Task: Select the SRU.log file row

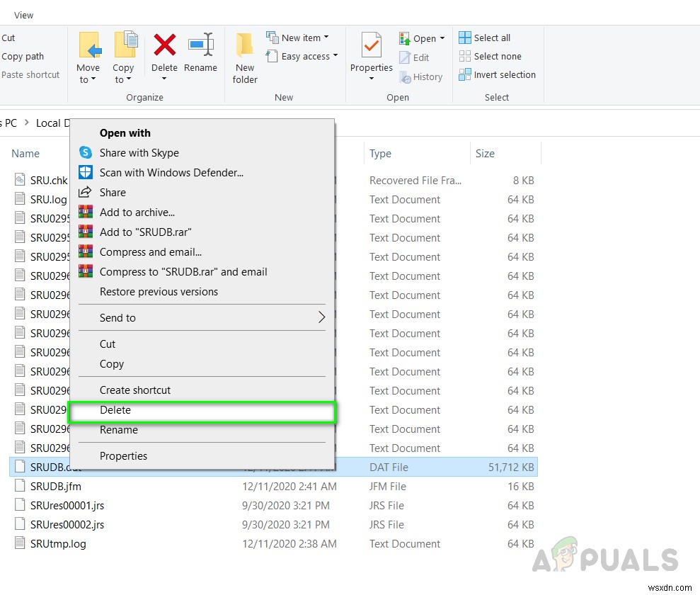Action: pos(49,199)
